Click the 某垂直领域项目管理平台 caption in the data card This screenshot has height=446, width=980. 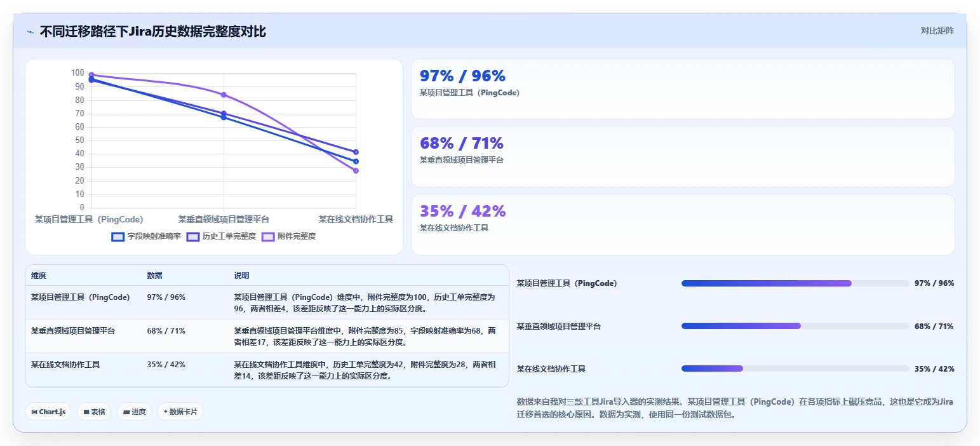click(x=462, y=160)
